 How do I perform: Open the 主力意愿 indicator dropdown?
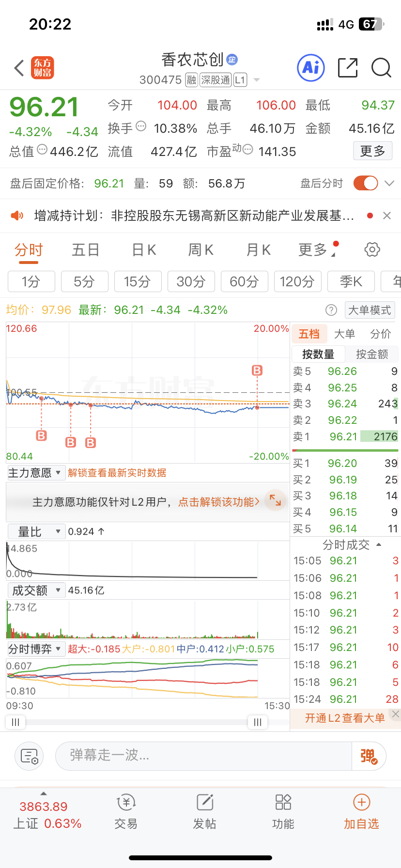coord(36,473)
